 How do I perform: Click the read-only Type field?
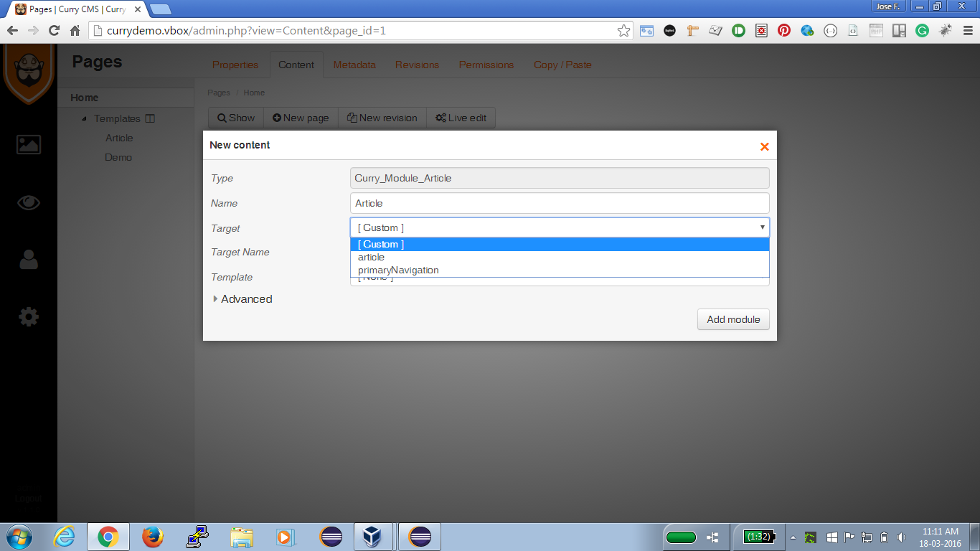coord(560,178)
